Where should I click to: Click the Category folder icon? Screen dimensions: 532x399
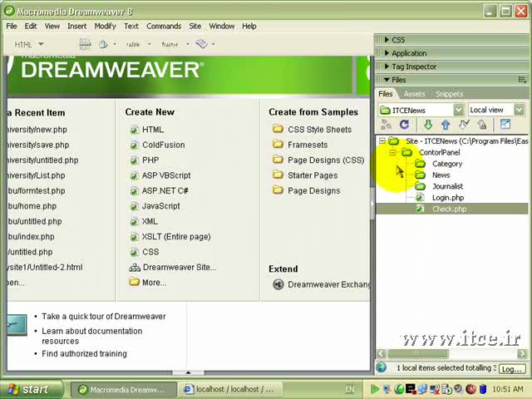[x=420, y=164]
